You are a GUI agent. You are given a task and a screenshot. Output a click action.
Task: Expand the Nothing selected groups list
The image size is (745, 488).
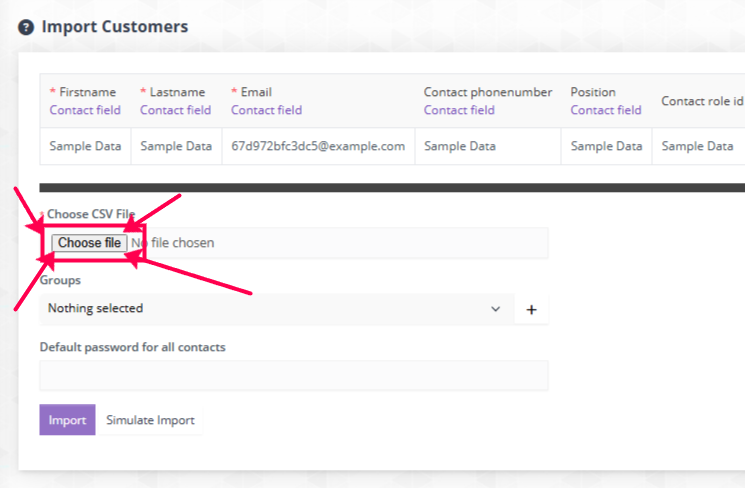(277, 309)
